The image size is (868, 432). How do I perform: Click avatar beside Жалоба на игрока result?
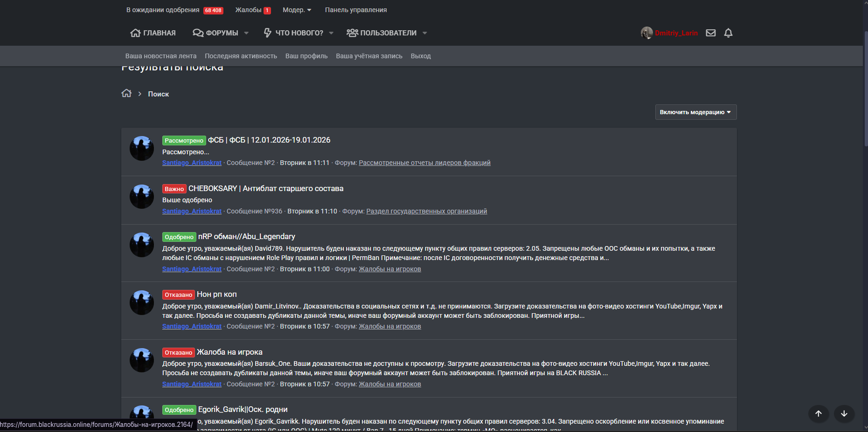tap(142, 360)
